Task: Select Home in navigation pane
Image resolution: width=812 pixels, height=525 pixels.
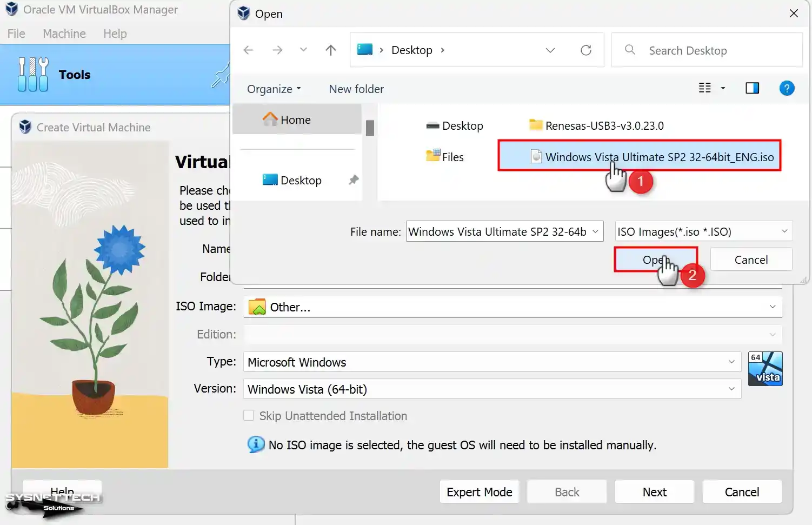Action: pos(297,119)
